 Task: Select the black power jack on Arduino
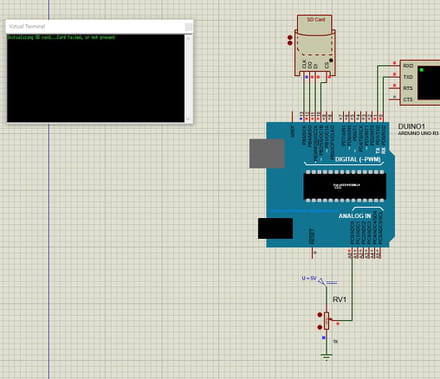(275, 228)
